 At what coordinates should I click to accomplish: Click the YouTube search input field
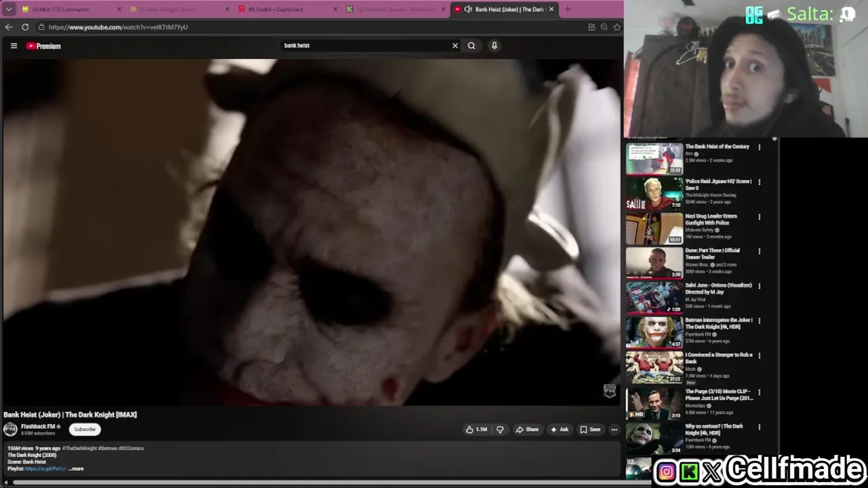tap(365, 45)
